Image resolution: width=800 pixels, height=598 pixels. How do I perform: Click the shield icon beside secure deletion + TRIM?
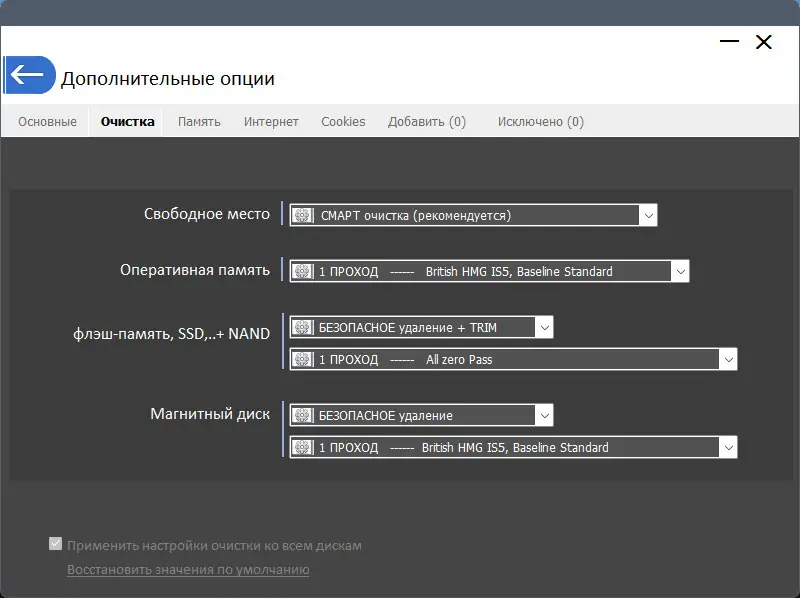pyautogui.click(x=301, y=328)
